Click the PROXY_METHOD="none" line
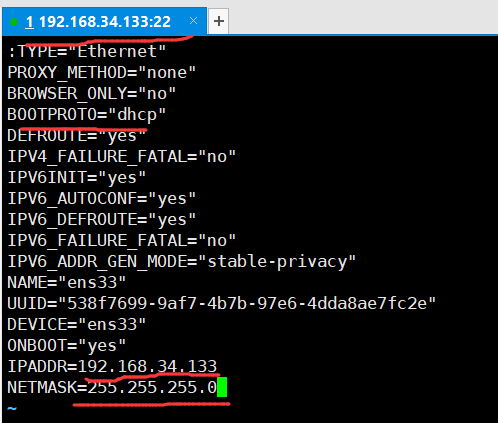The width and height of the screenshot is (498, 423). 102,72
